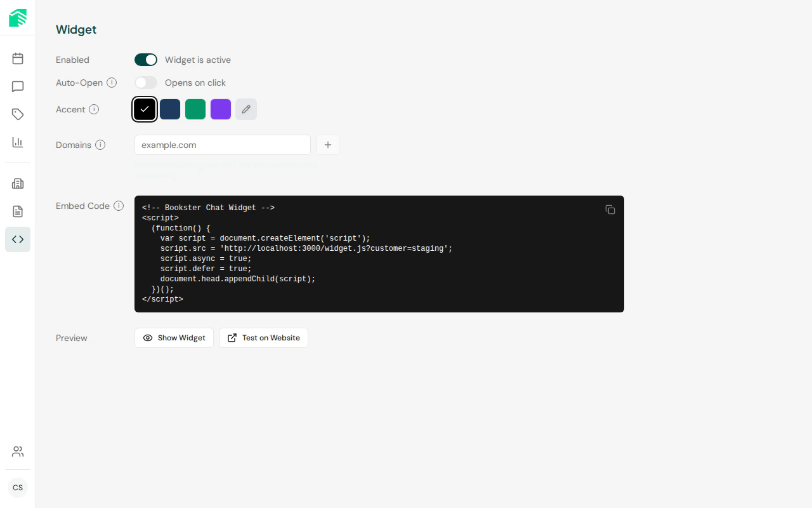Click the 'Opens on click' label

click(195, 83)
